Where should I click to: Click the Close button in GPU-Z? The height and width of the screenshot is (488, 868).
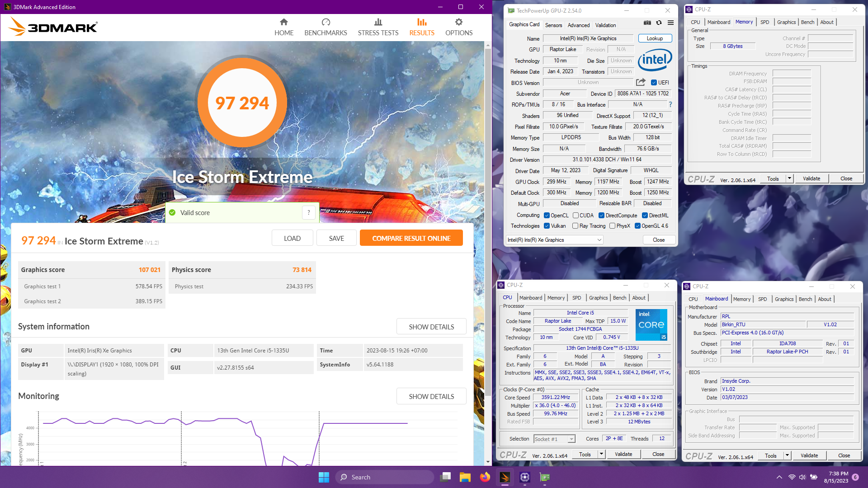[x=659, y=240]
